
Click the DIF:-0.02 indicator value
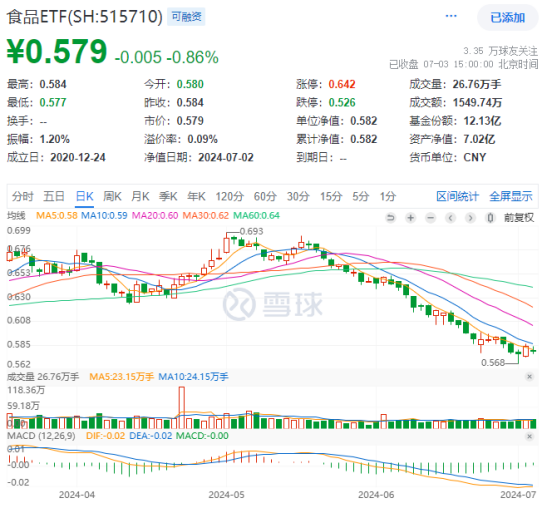[x=105, y=436]
